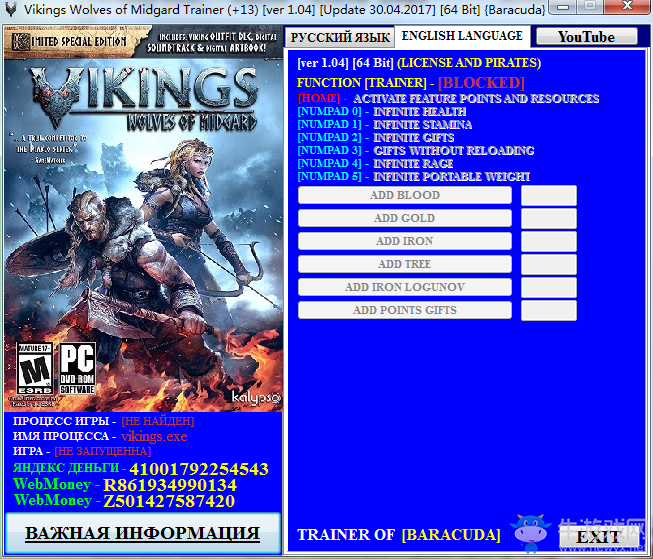Viewport: 653px width, 559px height.
Task: Click the [NUMPAD 4] INFINITE RAGE line
Action: pyautogui.click(x=375, y=163)
